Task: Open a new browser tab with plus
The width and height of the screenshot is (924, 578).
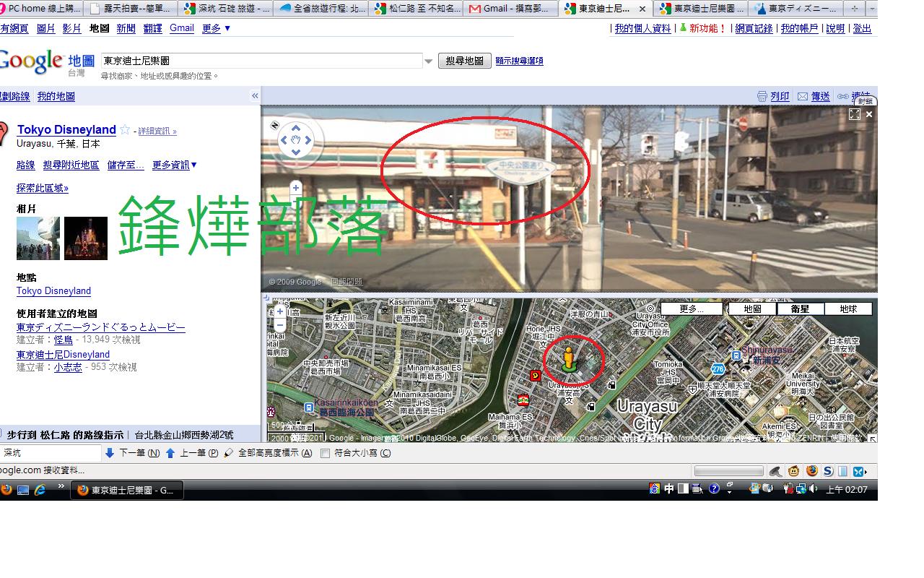Action: pos(854,9)
